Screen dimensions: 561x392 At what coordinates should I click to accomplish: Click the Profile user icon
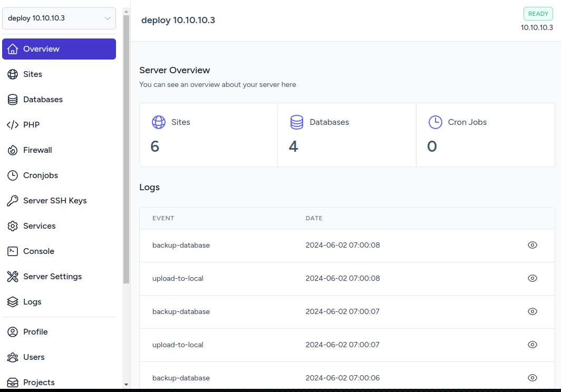(x=13, y=332)
